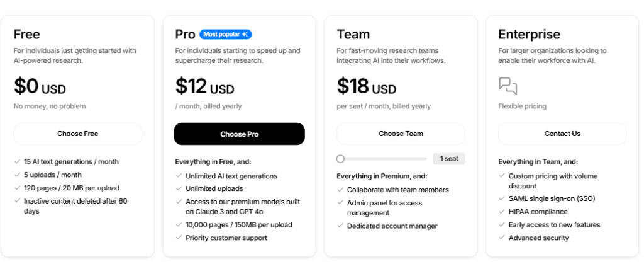Click checkmark next to Dedicated account manager
Viewport: 644px width, 264px height.
tap(340, 226)
